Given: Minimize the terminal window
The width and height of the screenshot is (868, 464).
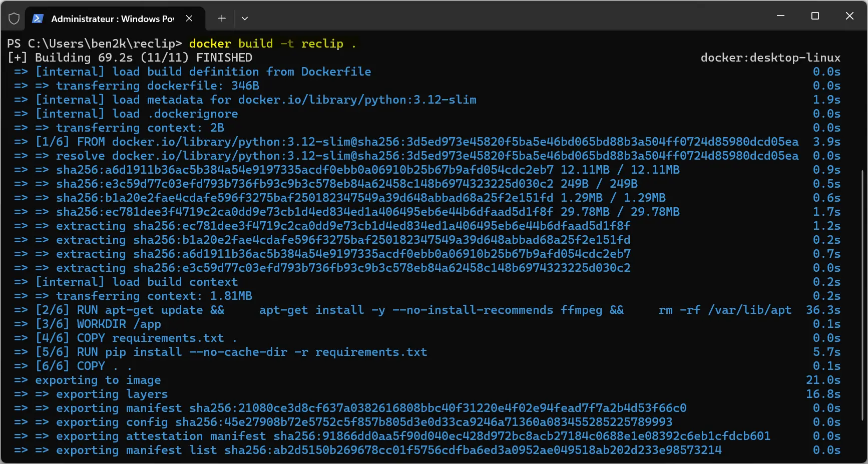Looking at the screenshot, I should [780, 16].
